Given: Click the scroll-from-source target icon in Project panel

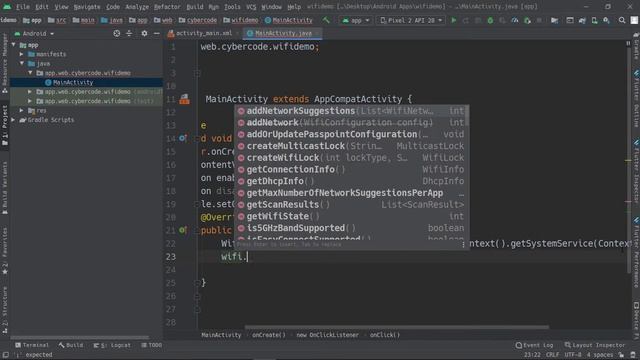Looking at the screenshot, I should click(117, 33).
